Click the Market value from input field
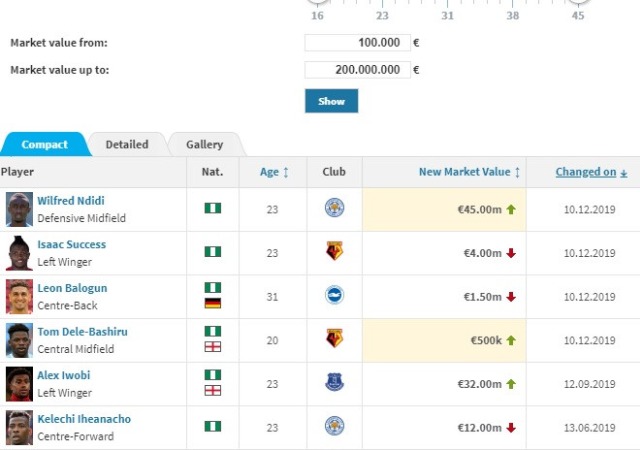Image resolution: width=640 pixels, height=450 pixels. (x=356, y=43)
